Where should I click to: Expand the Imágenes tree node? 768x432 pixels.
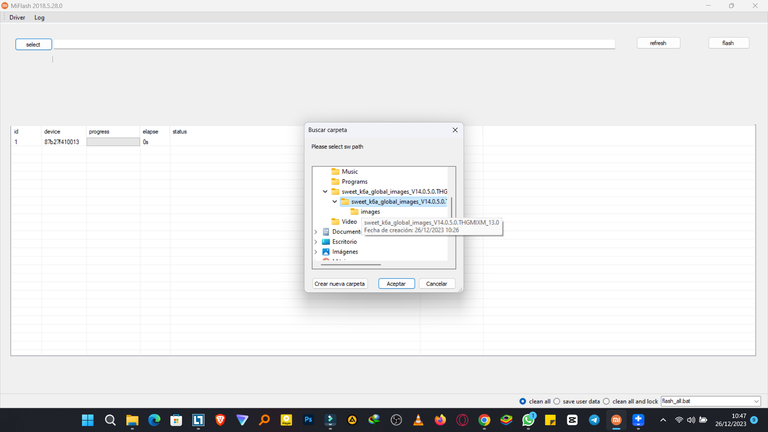point(316,252)
